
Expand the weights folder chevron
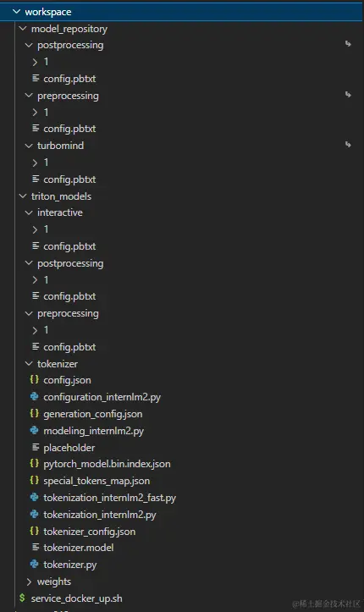(29, 582)
